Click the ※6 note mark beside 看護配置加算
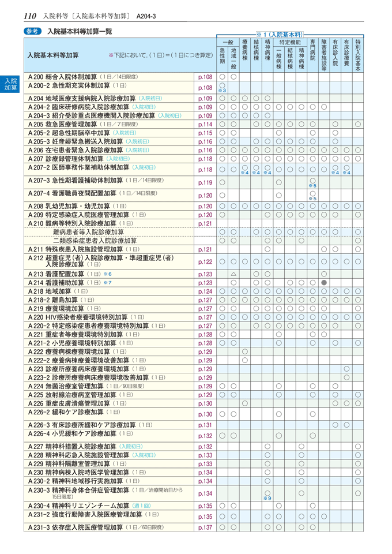Image resolution: width=392 pixels, height=554 pixels. pyautogui.click(x=108, y=274)
